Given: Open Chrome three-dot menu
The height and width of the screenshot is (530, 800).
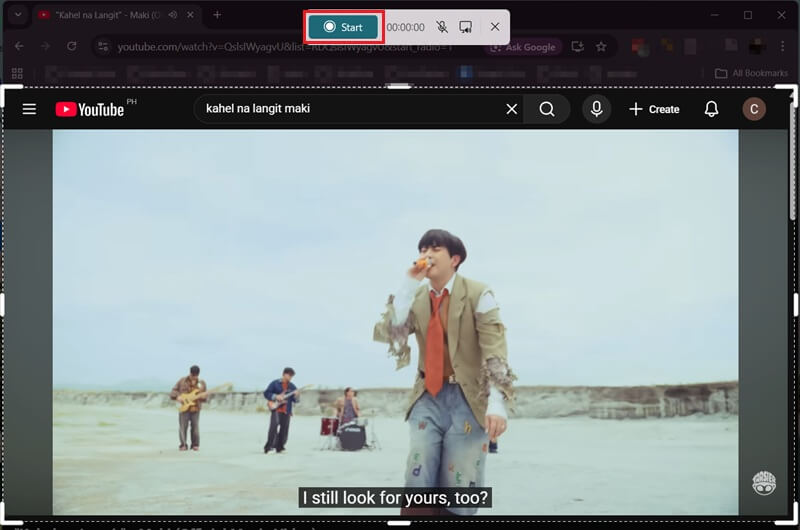Looking at the screenshot, I should pos(782,47).
